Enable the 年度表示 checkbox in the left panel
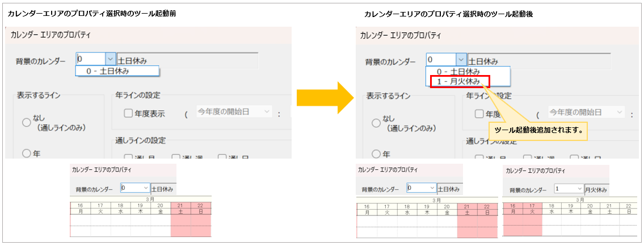644x245 pixels. click(x=128, y=113)
